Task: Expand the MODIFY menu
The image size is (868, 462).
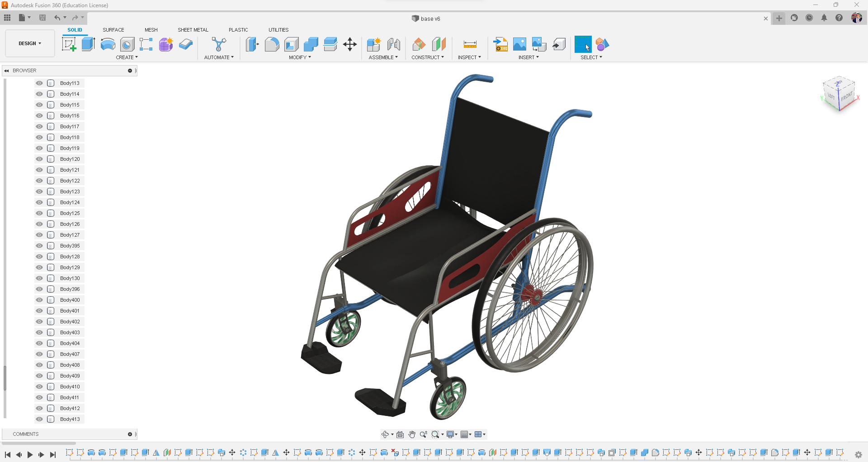Action: [x=300, y=57]
